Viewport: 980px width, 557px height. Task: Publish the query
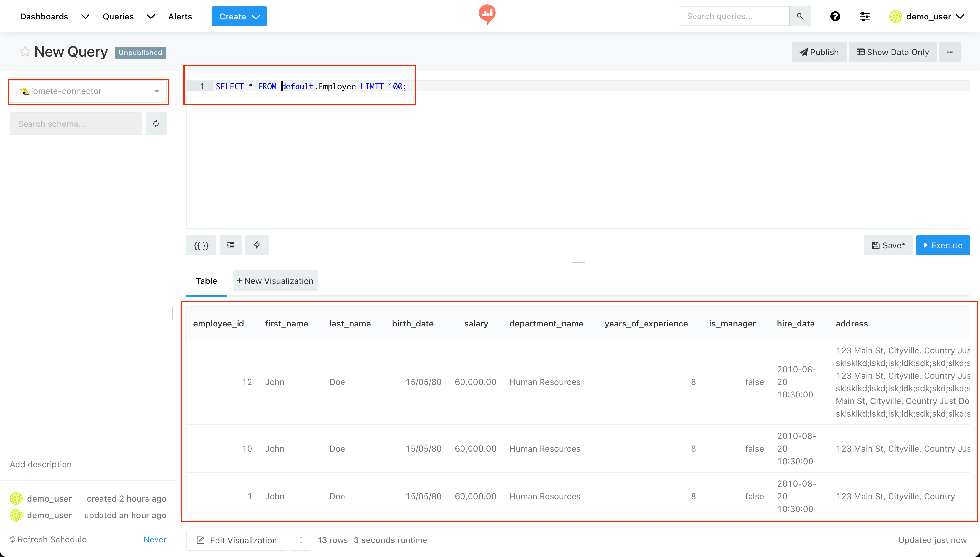click(x=819, y=52)
